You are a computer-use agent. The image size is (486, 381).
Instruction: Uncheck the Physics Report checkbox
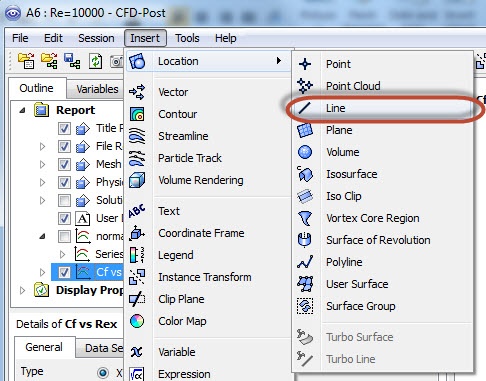pyautogui.click(x=64, y=182)
